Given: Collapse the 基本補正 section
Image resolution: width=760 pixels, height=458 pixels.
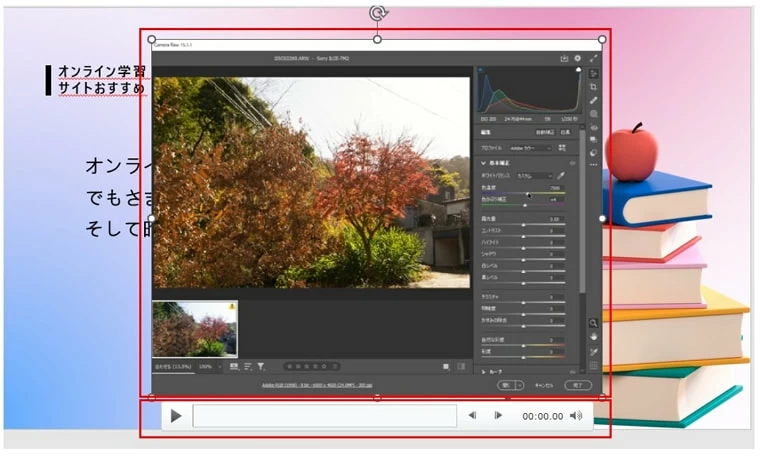Looking at the screenshot, I should 485,162.
